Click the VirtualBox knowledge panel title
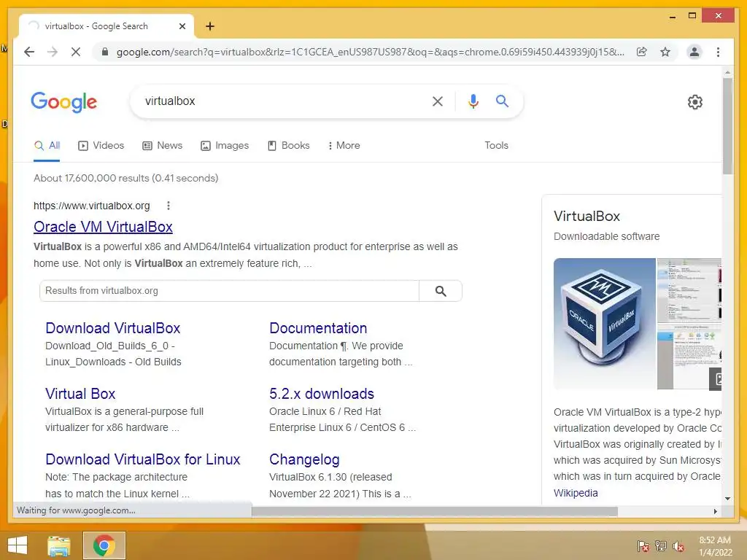Viewport: 747px width, 560px height. click(x=587, y=216)
